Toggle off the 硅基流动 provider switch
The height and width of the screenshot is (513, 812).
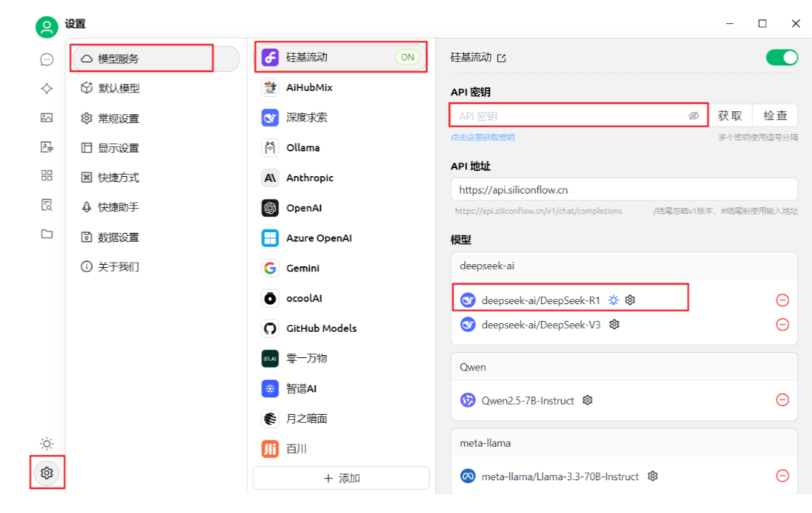pyautogui.click(x=781, y=57)
